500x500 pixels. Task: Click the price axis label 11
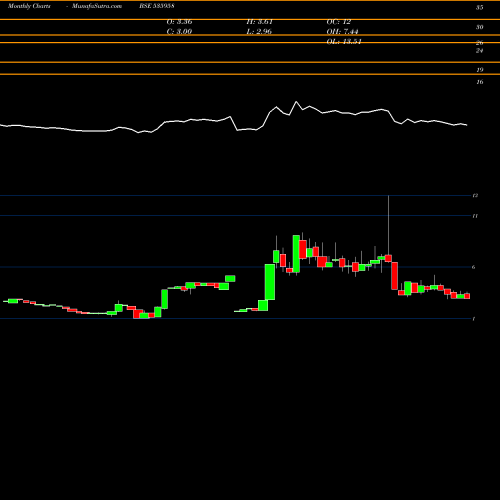pos(475,216)
